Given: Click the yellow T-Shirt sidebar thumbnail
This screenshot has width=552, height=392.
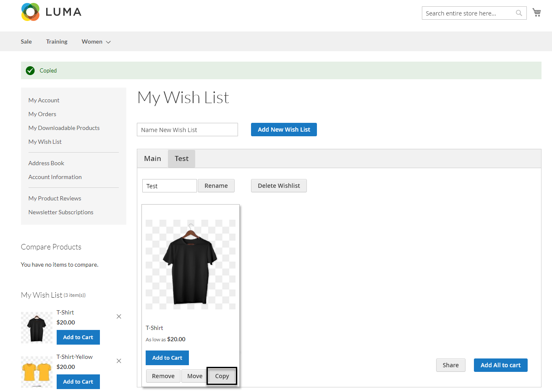Looking at the screenshot, I should pyautogui.click(x=37, y=372).
